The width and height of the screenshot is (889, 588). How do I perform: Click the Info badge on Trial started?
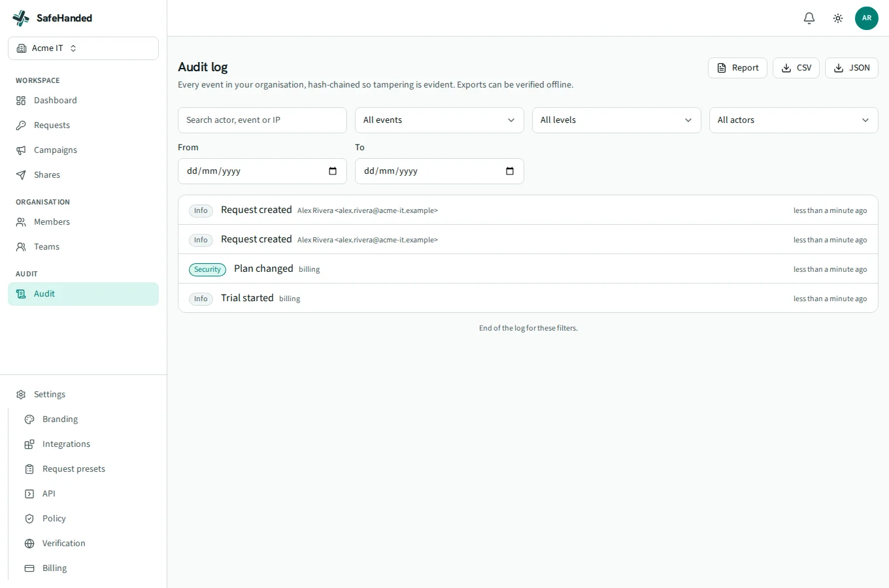pyautogui.click(x=201, y=299)
